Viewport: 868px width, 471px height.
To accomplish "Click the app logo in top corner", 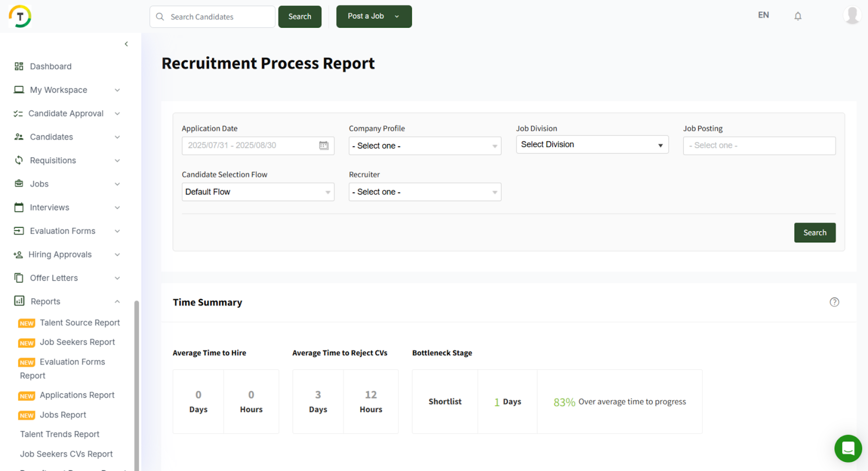I will (20, 16).
